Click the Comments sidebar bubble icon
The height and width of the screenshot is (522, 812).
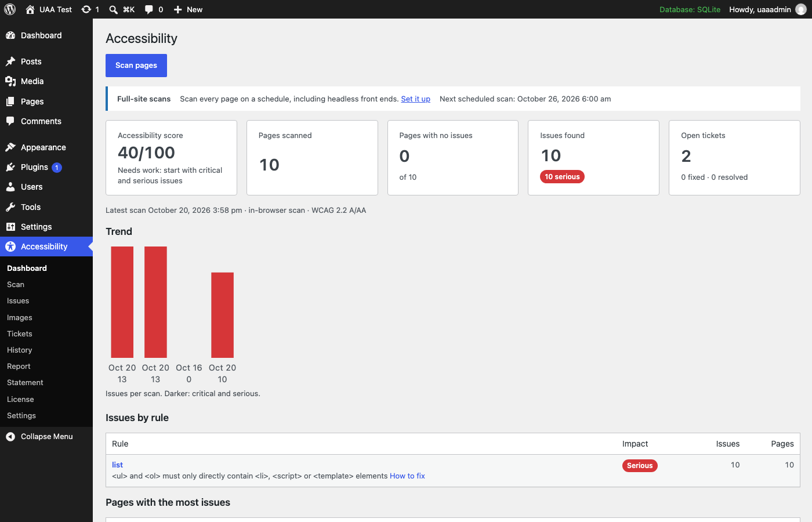point(10,121)
